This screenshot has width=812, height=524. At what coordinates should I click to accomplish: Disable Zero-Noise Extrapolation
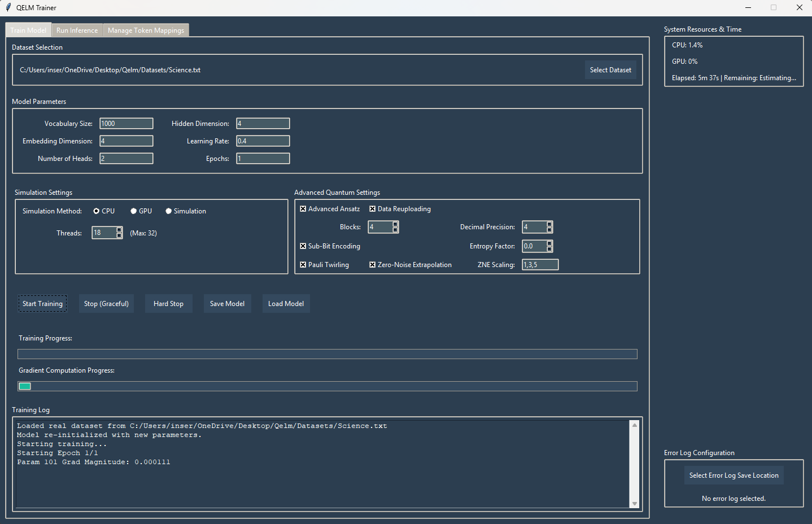point(372,264)
